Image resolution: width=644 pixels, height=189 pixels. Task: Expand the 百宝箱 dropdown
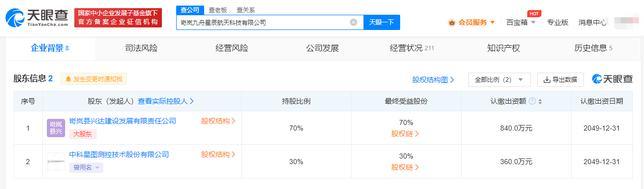coord(521,22)
